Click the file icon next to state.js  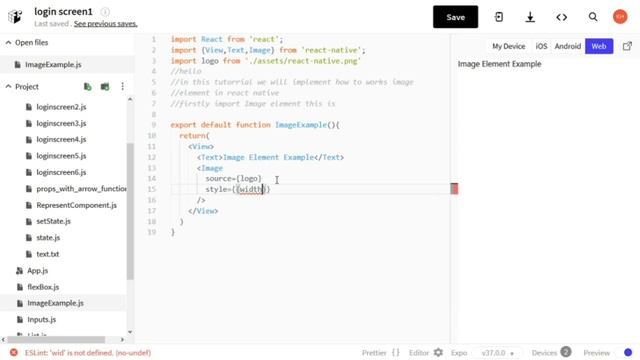[x=29, y=238]
